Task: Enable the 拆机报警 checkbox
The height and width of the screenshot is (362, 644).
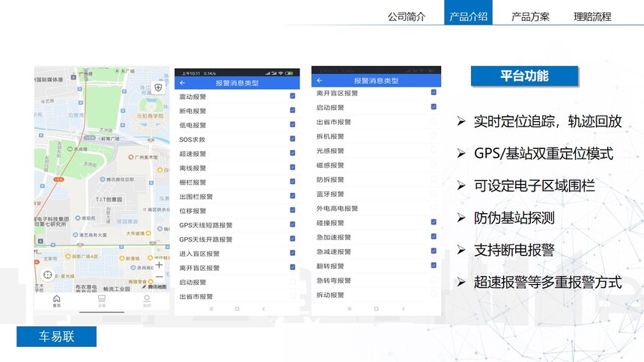Action: coord(434,136)
